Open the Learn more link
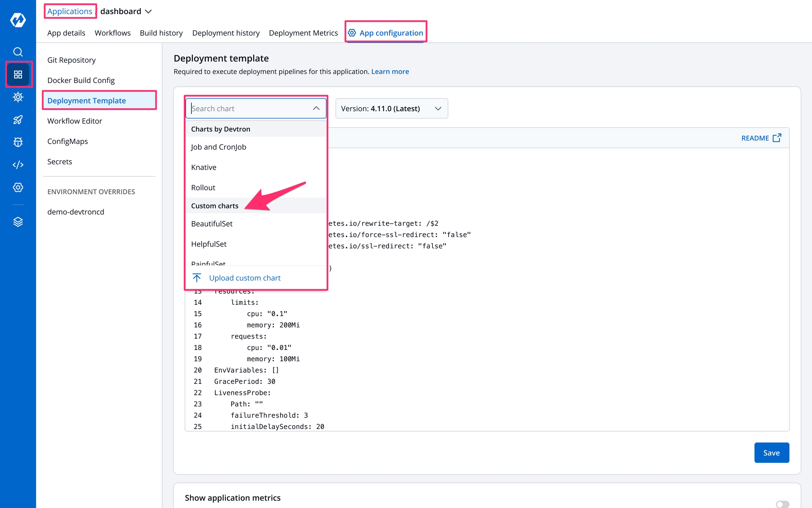This screenshot has width=812, height=508. coord(390,72)
